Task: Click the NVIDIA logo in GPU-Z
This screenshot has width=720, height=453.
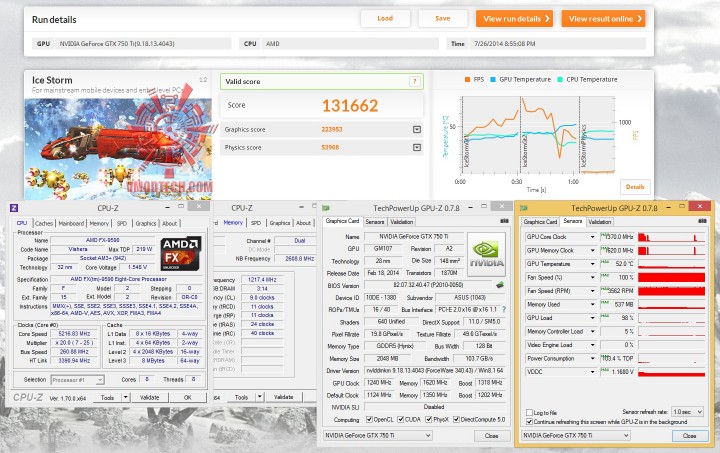Action: [486, 254]
